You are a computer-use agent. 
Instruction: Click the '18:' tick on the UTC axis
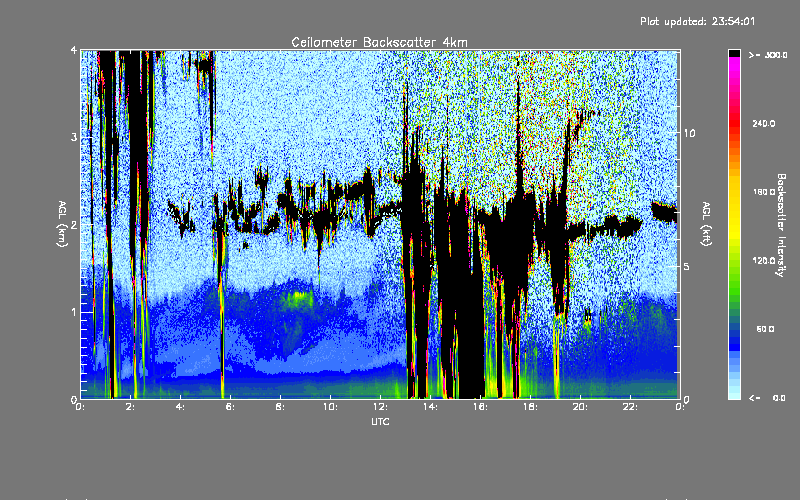pos(530,407)
